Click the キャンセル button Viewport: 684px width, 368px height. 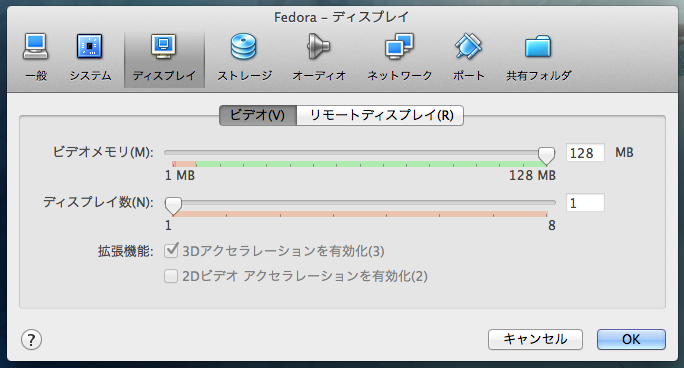click(535, 339)
